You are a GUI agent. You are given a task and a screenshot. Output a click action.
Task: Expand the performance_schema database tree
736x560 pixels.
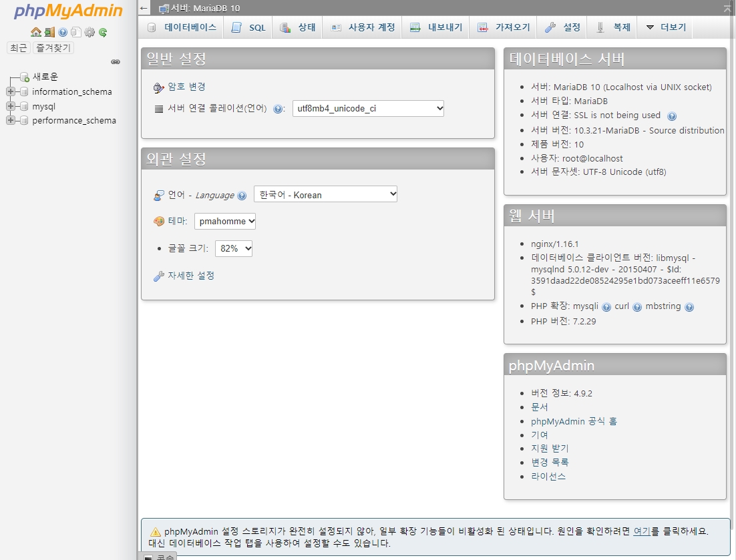click(x=10, y=121)
